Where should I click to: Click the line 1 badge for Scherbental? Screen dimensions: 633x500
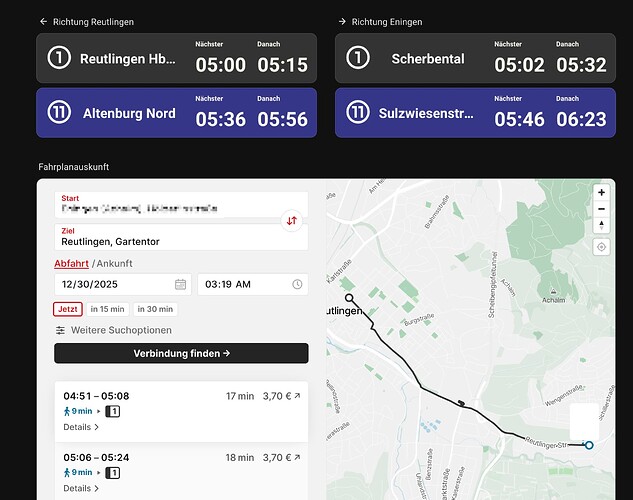358,58
